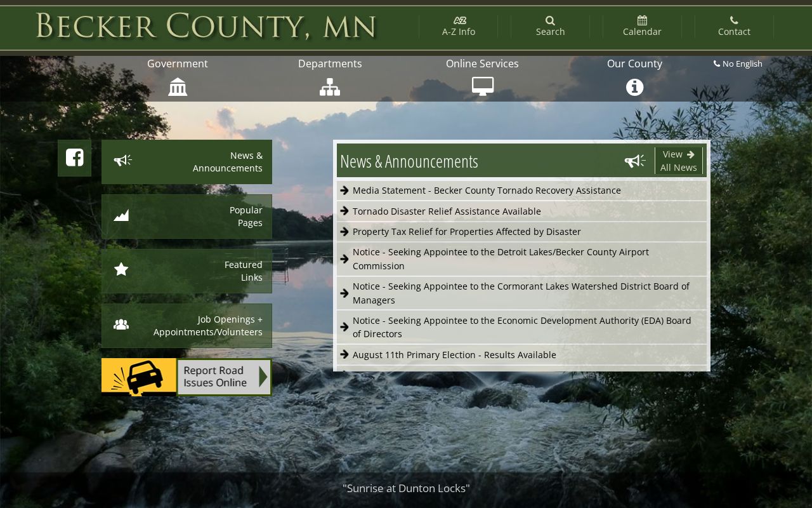Select Job Openings + Appointments/Volunteers tab
This screenshot has width=812, height=508.
[187, 326]
